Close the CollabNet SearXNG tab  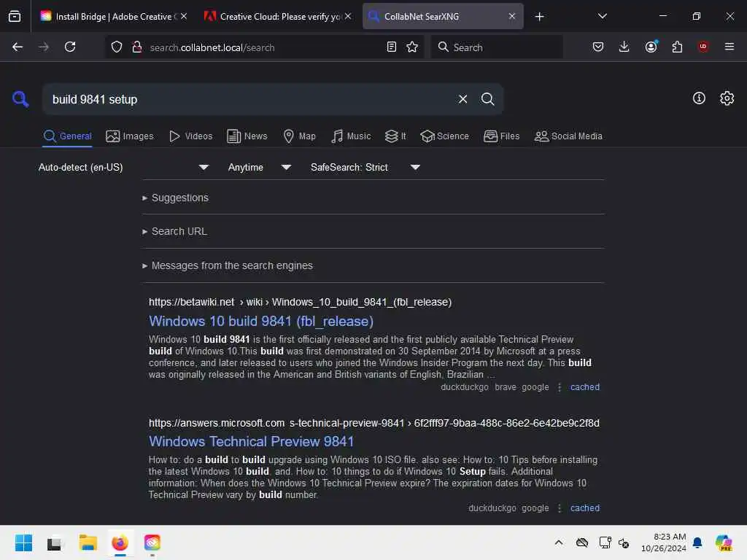pyautogui.click(x=511, y=16)
